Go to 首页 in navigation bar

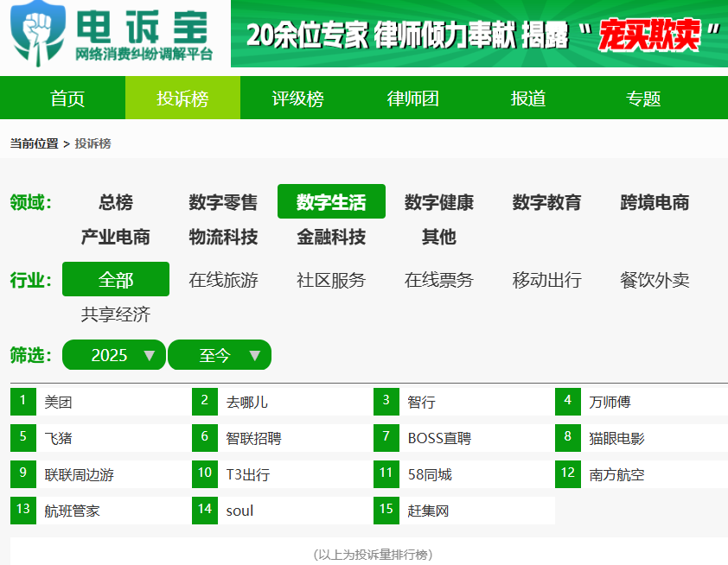click(67, 98)
